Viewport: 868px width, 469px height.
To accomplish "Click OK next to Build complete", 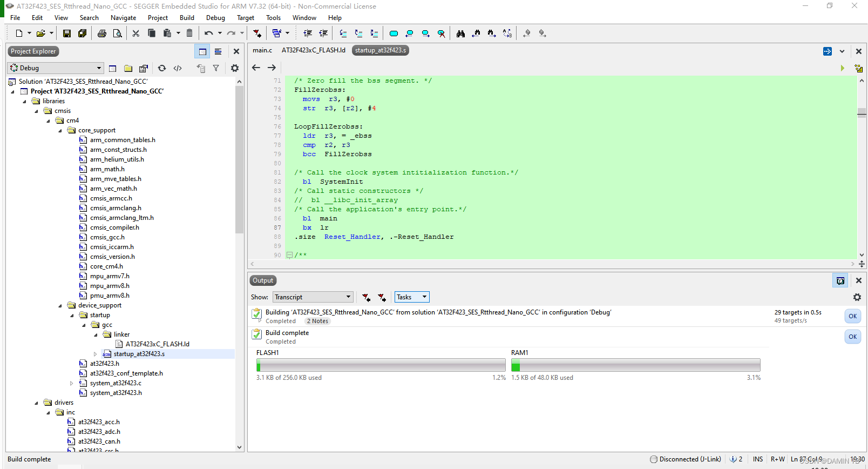I will tap(853, 337).
